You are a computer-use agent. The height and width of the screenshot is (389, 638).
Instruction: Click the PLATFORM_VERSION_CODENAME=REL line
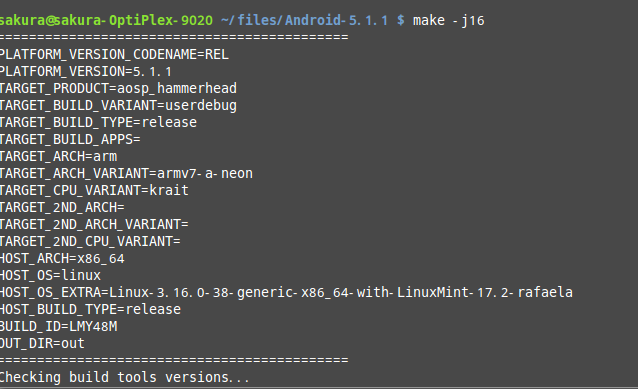tap(114, 55)
